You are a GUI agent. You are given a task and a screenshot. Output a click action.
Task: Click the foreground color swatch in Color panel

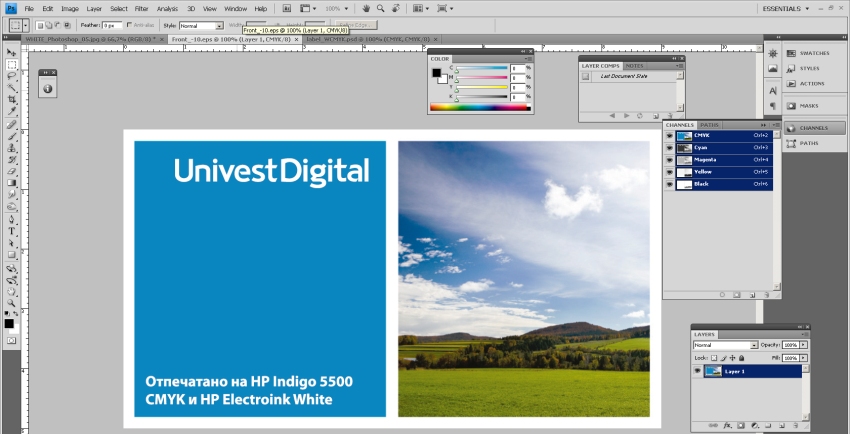pyautogui.click(x=436, y=73)
